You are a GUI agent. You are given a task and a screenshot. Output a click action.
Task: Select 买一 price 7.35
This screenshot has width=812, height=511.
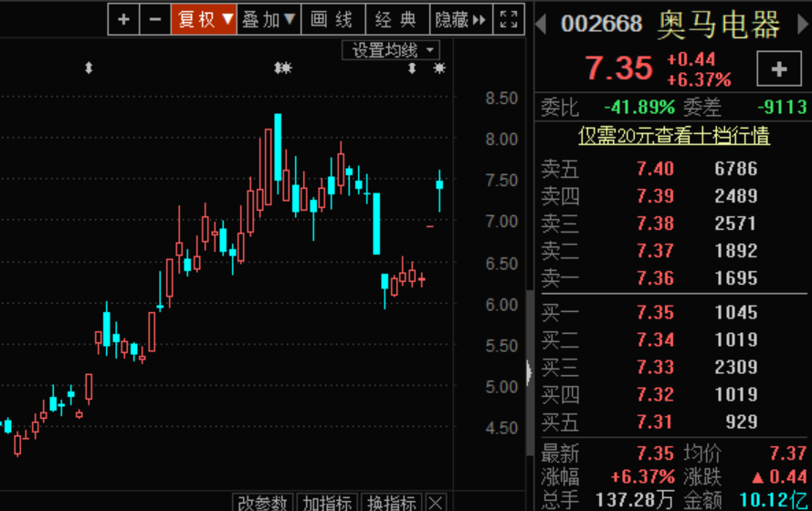pos(655,312)
